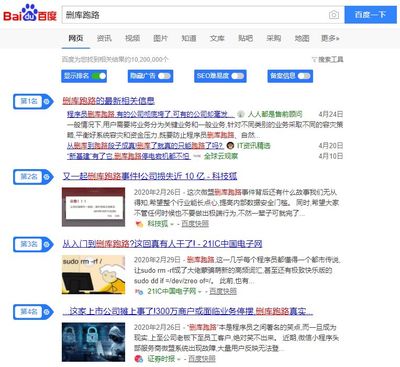Switch to the 图片 tab
The image size is (400, 367).
click(160, 38)
